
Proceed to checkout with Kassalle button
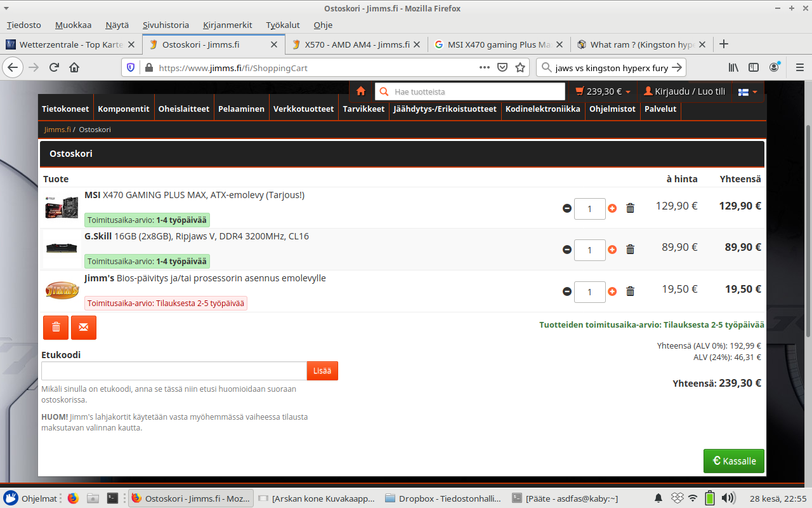(734, 461)
